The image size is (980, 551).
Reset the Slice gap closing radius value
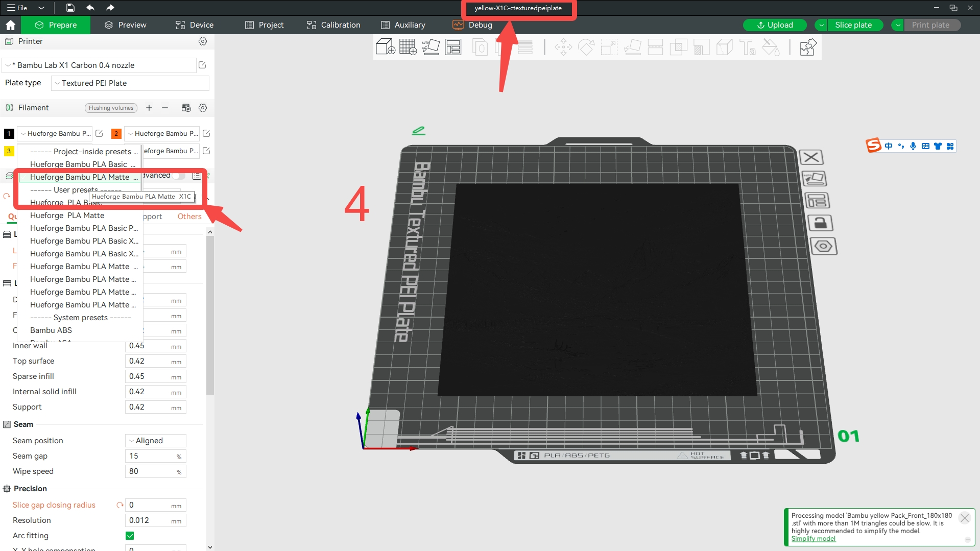[x=119, y=505]
